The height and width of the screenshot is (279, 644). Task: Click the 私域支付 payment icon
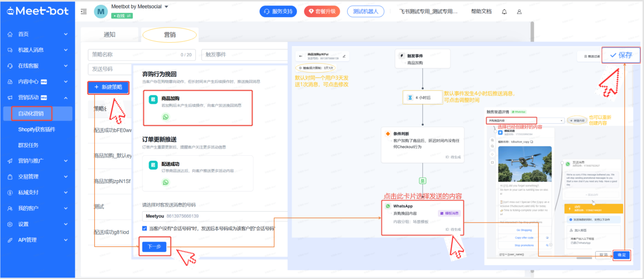(10, 192)
